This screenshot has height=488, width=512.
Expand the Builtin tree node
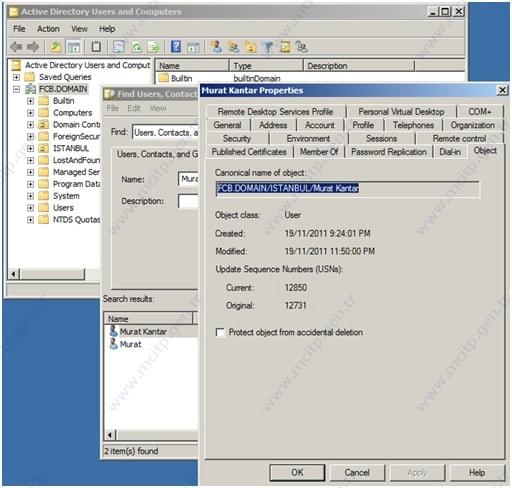30,101
